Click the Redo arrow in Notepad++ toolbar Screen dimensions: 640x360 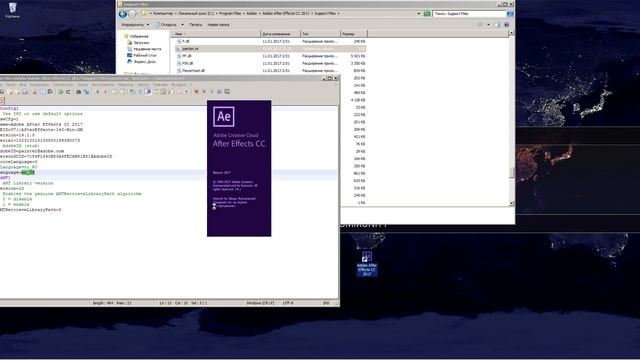click(x=68, y=92)
